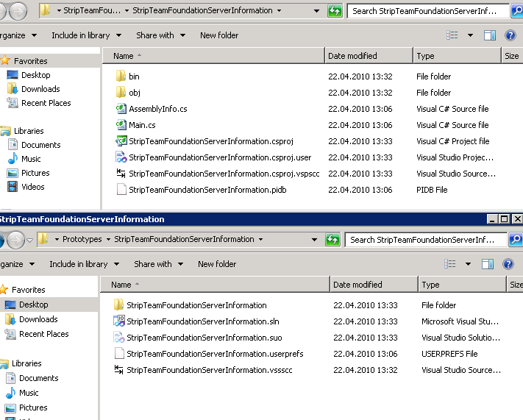The height and width of the screenshot is (420, 523).
Task: Expand the Prototypes breadcrumb arrow in bottom window
Action: pos(108,240)
